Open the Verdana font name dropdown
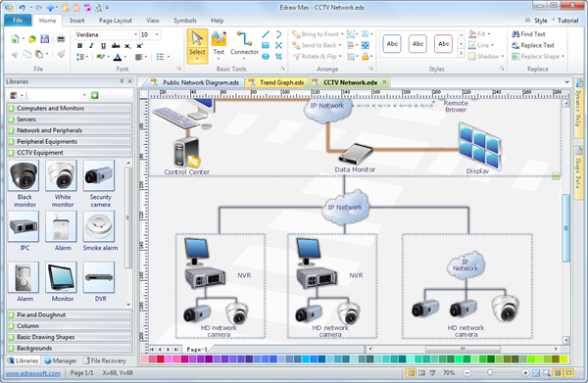The image size is (588, 383). click(x=135, y=34)
